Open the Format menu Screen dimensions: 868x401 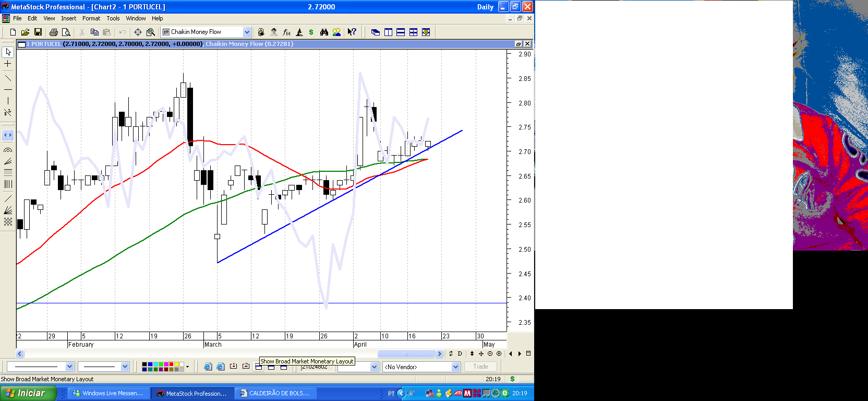tap(91, 18)
